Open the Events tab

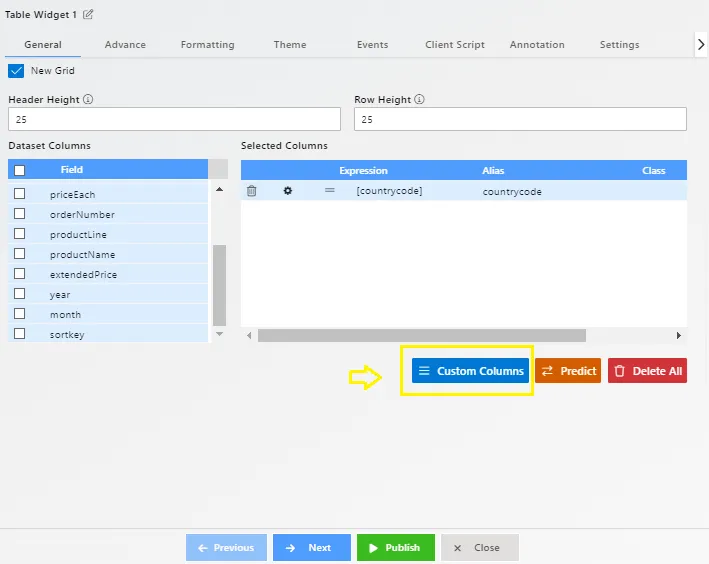[x=372, y=44]
